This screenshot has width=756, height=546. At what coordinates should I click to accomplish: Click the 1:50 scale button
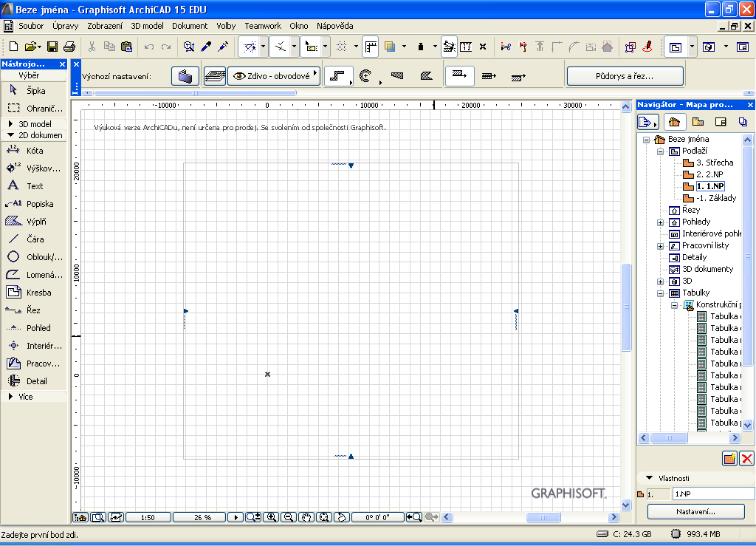148,517
